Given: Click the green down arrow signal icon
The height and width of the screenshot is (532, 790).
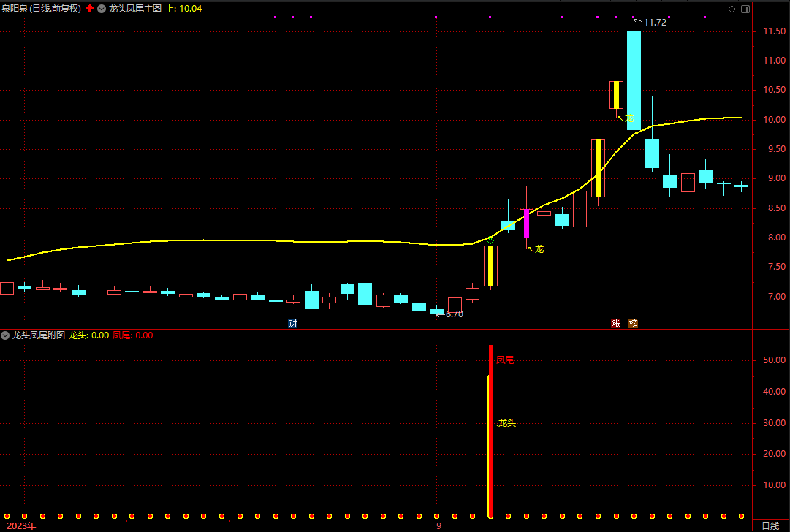Looking at the screenshot, I should [490, 241].
